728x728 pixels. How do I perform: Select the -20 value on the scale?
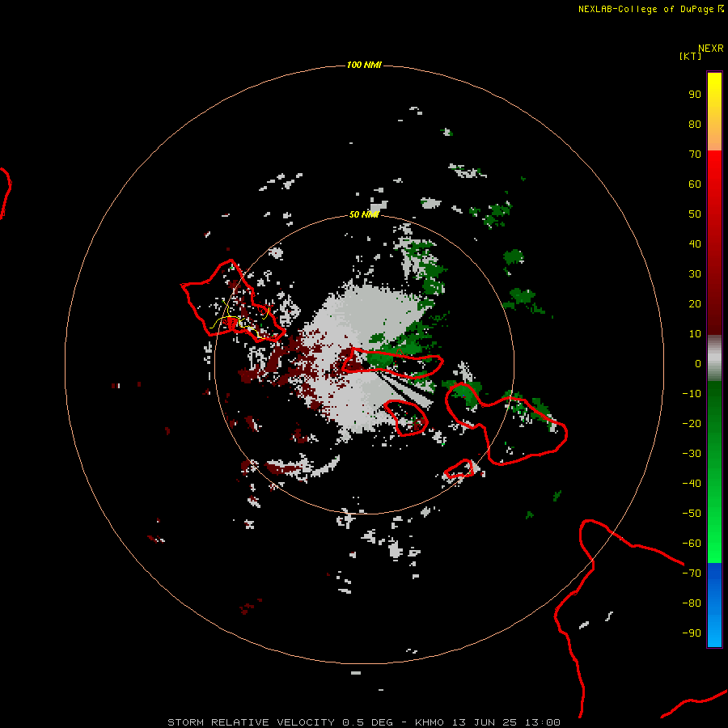(692, 423)
